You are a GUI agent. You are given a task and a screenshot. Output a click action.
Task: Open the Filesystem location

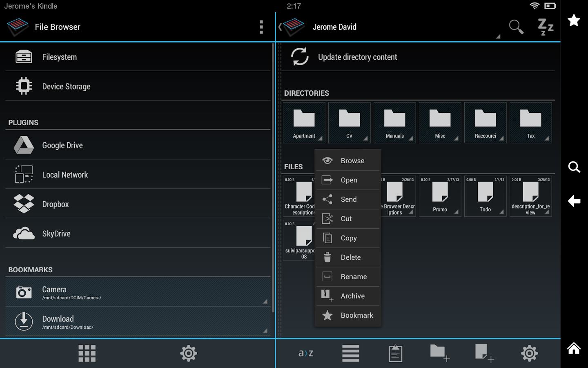point(138,57)
